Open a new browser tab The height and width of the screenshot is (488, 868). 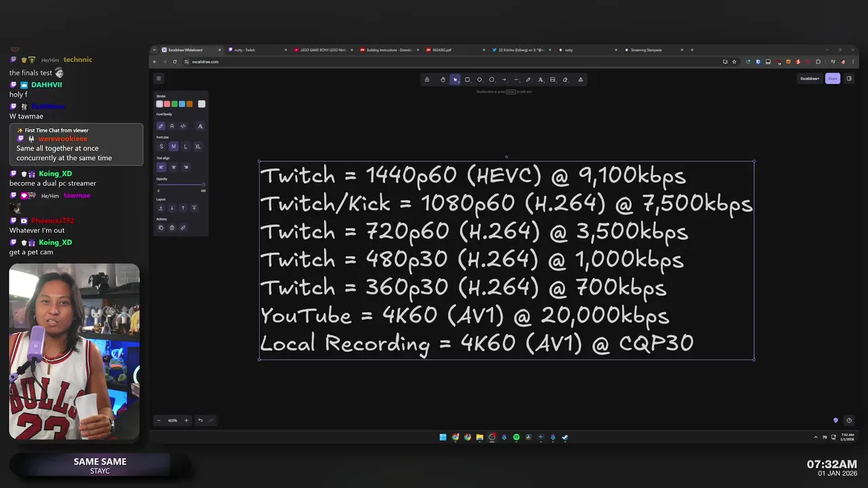click(x=692, y=49)
